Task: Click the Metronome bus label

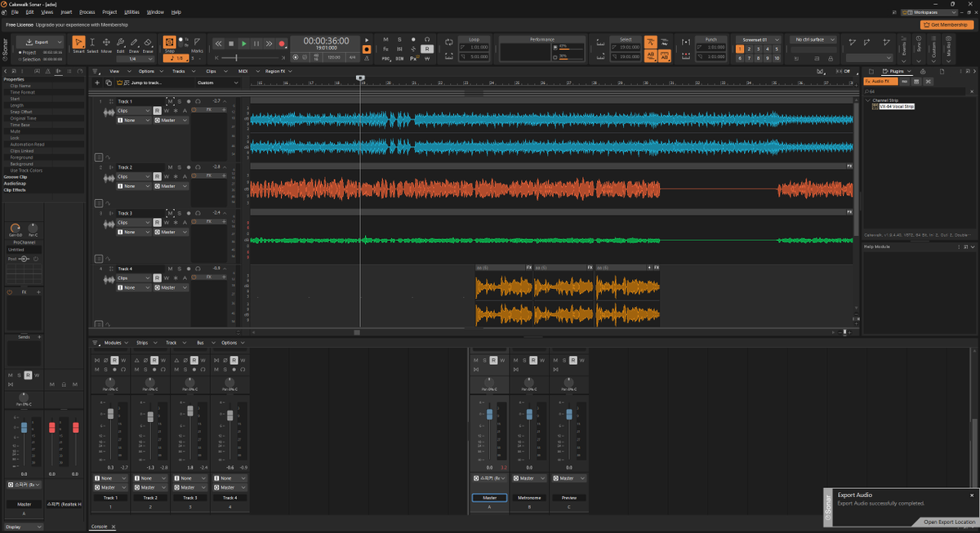Action: point(529,498)
